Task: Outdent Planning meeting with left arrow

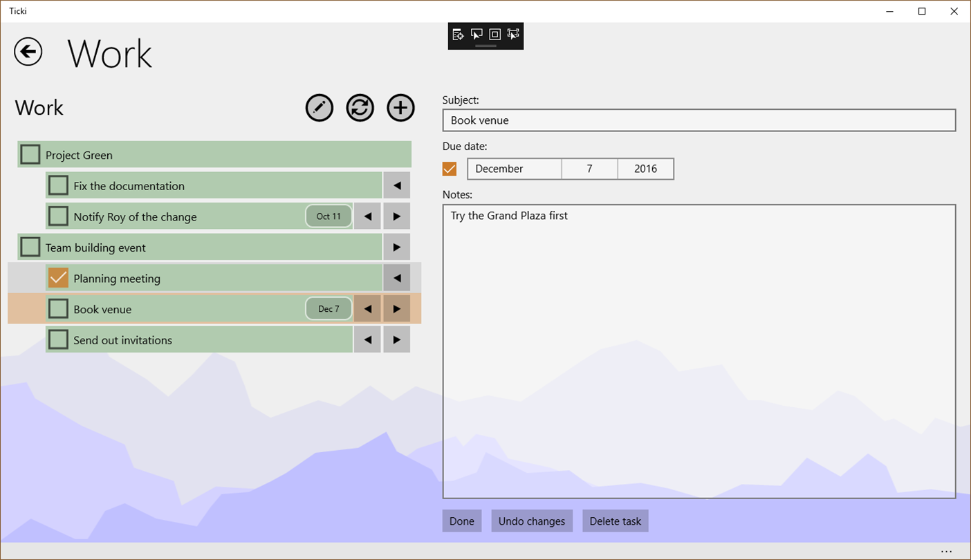Action: 397,278
